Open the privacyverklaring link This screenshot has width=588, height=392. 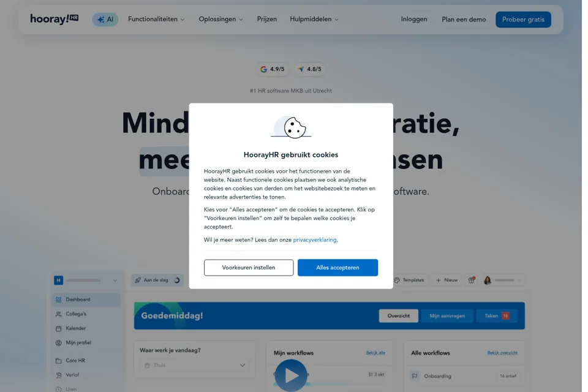[315, 239]
